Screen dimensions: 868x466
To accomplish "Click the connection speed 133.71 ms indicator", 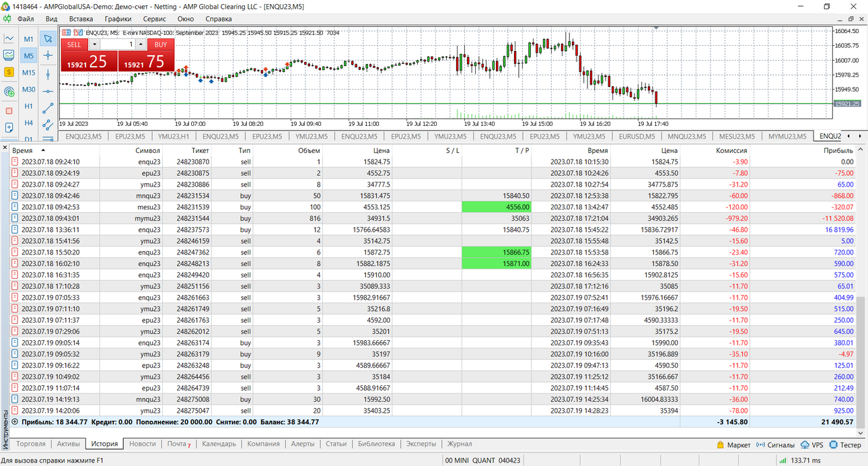I will (x=801, y=461).
